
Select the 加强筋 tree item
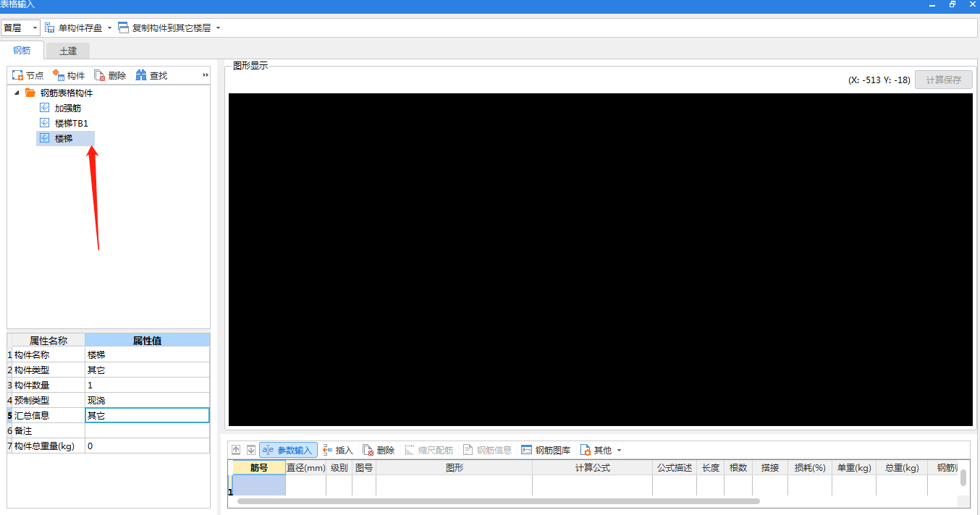(68, 108)
